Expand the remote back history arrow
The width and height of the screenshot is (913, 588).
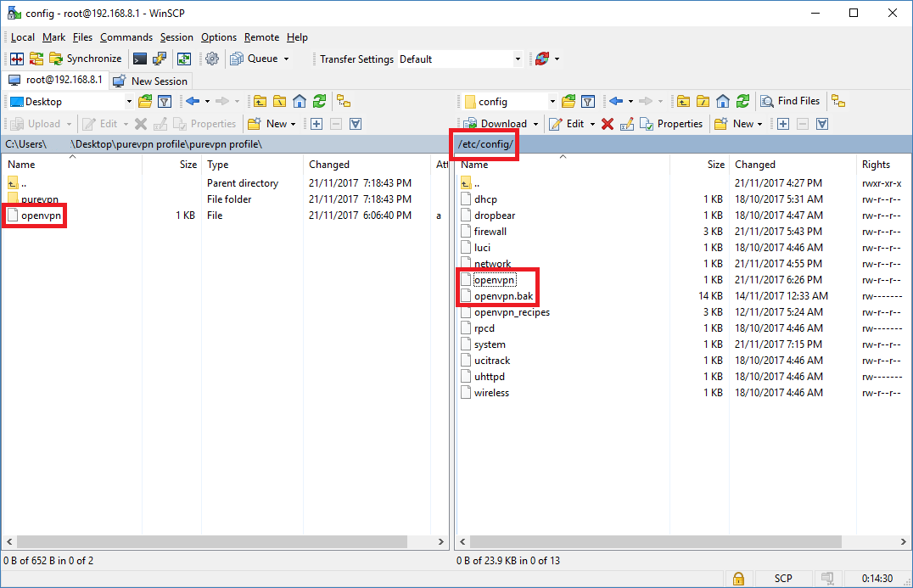630,102
